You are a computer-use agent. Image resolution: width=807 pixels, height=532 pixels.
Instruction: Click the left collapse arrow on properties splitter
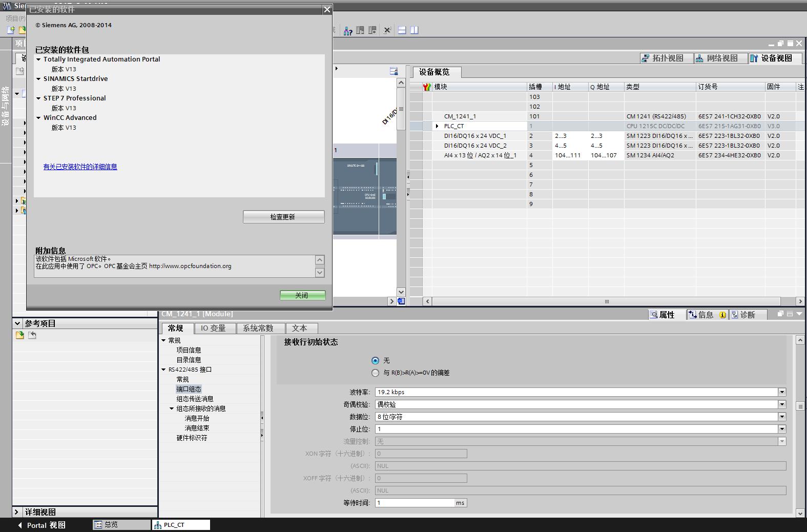[x=262, y=418]
